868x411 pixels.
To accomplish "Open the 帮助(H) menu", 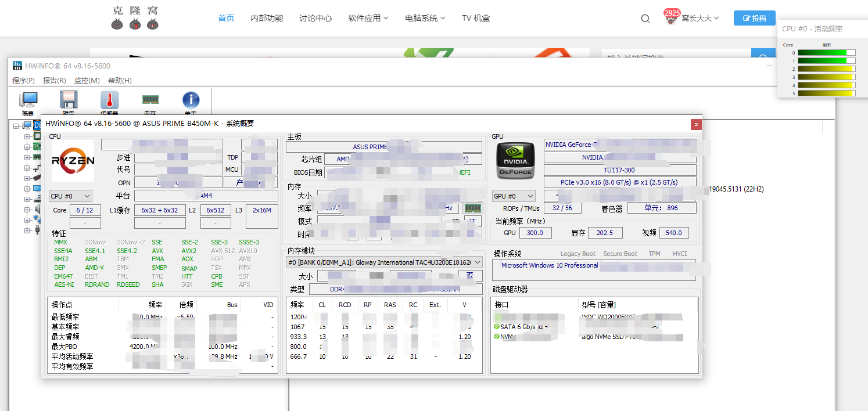I will point(120,81).
